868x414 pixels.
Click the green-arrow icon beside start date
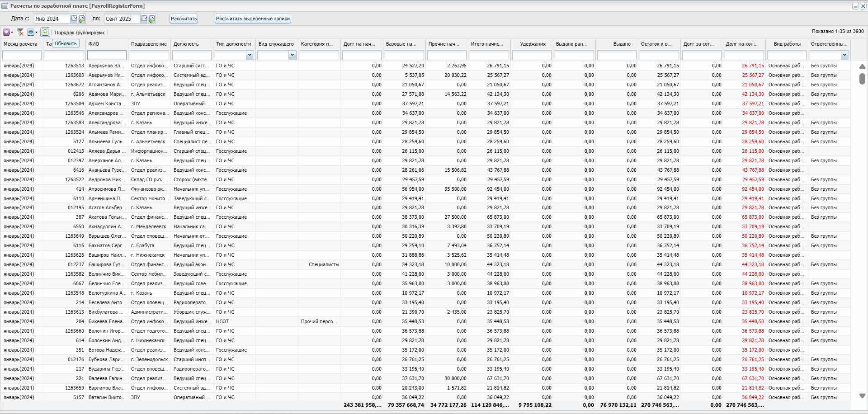(81, 19)
